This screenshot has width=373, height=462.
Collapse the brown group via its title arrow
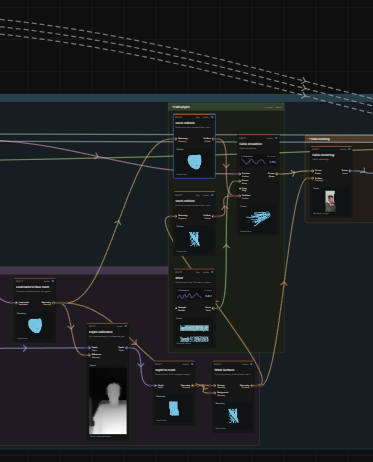point(309,139)
